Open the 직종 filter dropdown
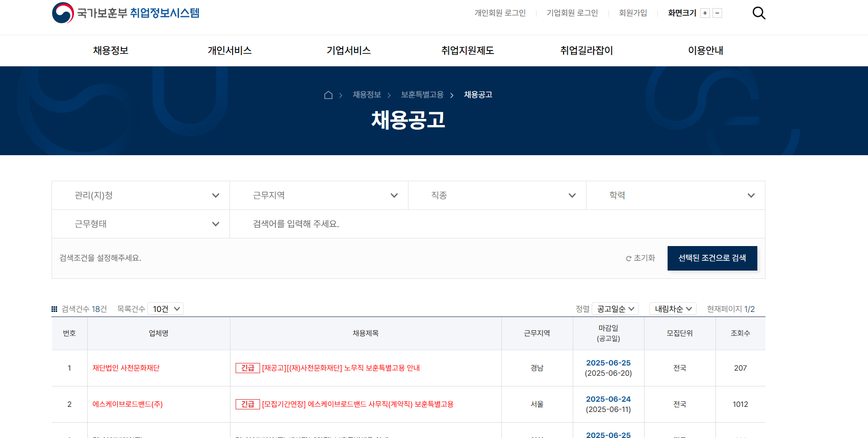 point(497,196)
